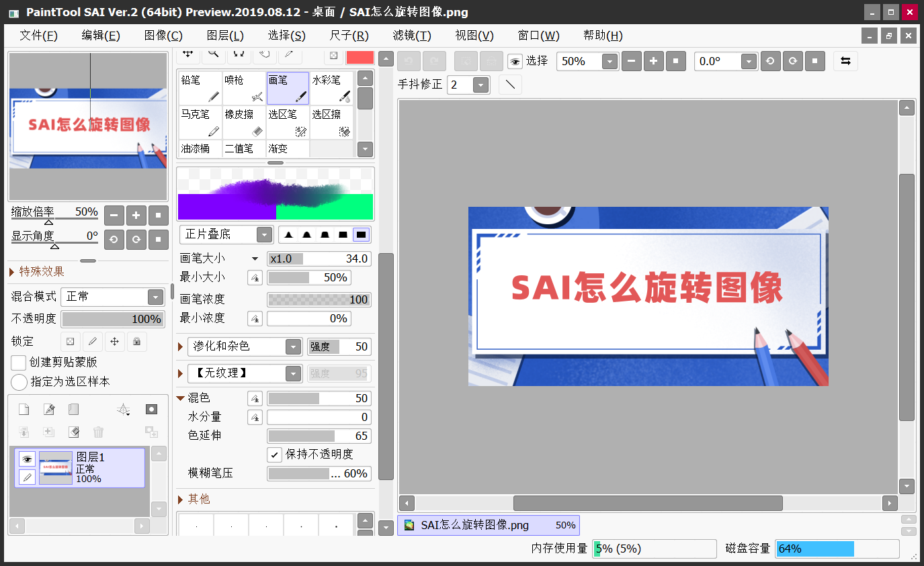Adjust the 画笔浓度 density slider
The height and width of the screenshot is (566, 924).
[319, 299]
